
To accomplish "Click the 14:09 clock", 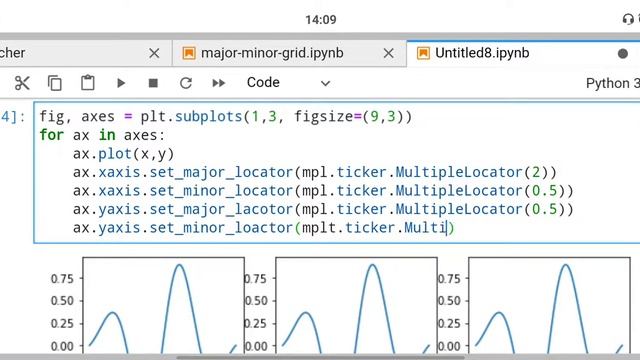I will (321, 20).
